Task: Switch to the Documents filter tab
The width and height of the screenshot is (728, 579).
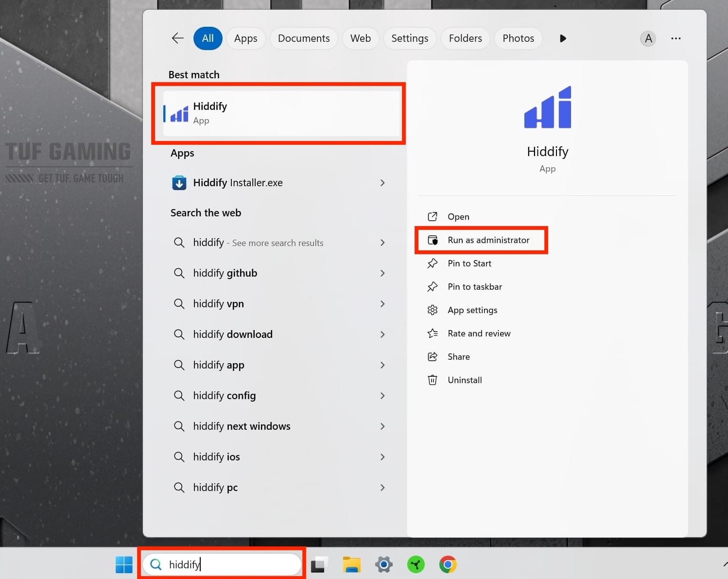Action: [x=304, y=38]
